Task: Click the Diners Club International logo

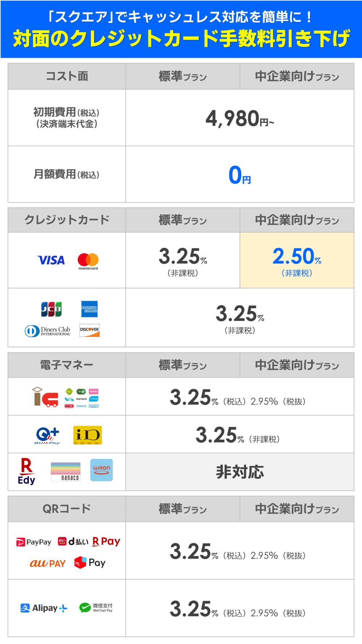Action: [x=48, y=331]
